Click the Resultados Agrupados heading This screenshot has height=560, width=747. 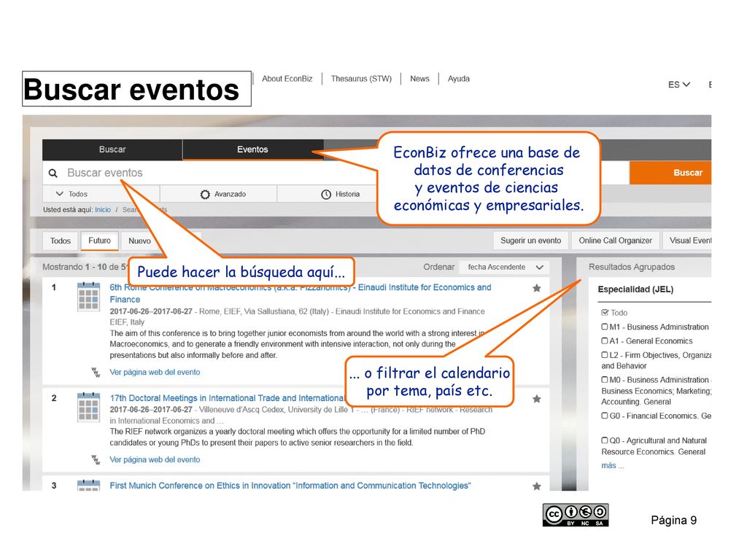[x=632, y=267]
